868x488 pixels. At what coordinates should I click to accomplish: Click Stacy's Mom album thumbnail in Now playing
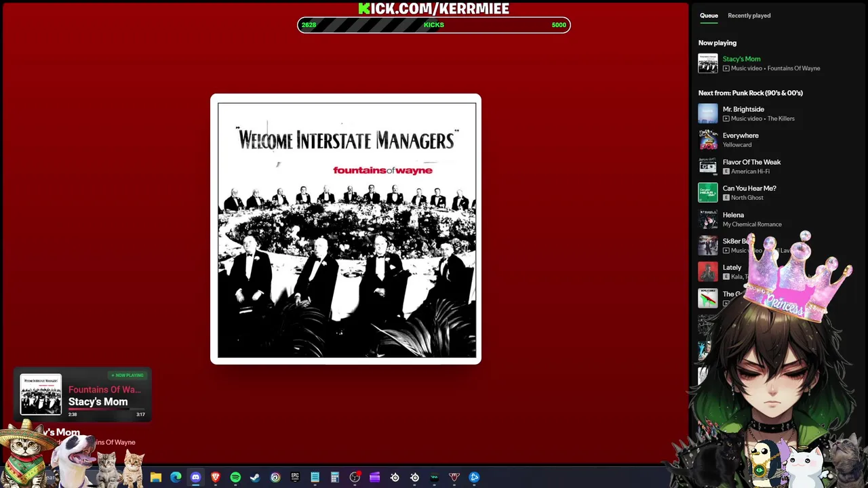(x=708, y=63)
